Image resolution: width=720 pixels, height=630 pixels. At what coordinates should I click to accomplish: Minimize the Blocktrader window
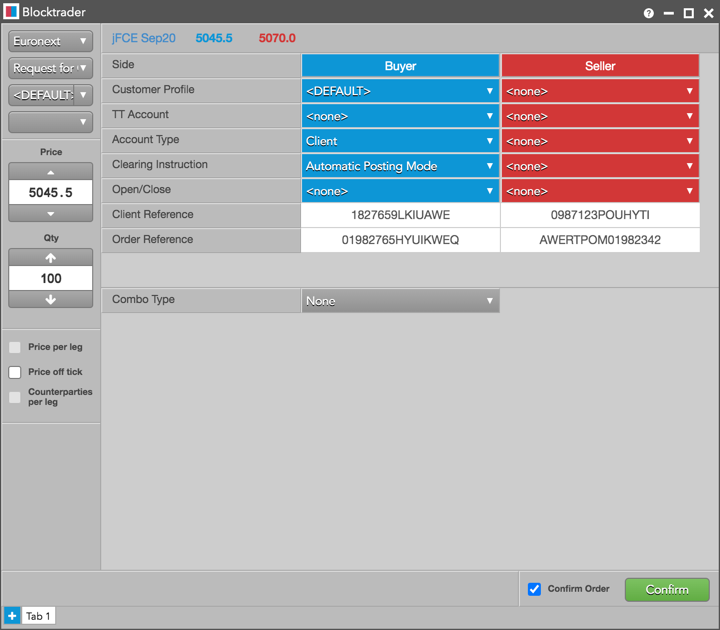point(669,13)
